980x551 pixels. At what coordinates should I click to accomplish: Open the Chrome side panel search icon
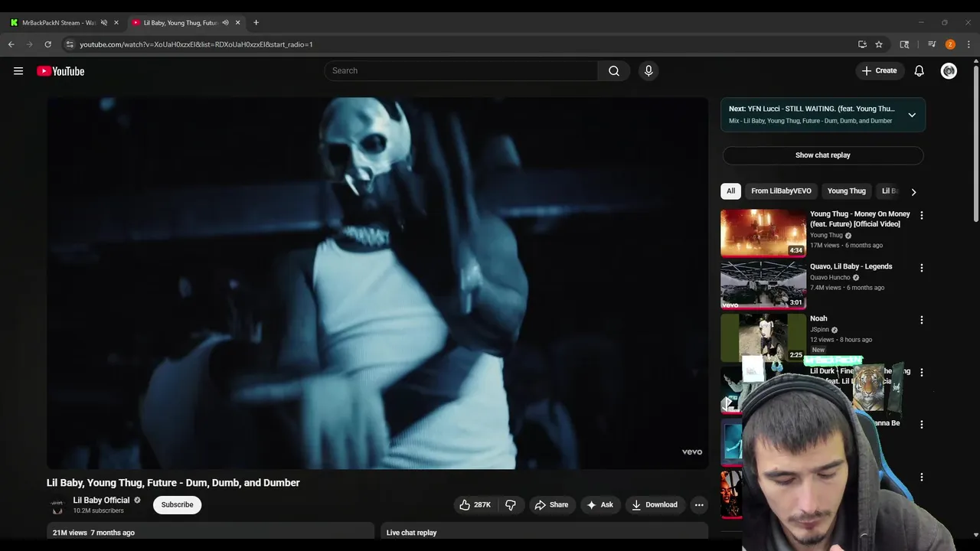[x=904, y=44]
